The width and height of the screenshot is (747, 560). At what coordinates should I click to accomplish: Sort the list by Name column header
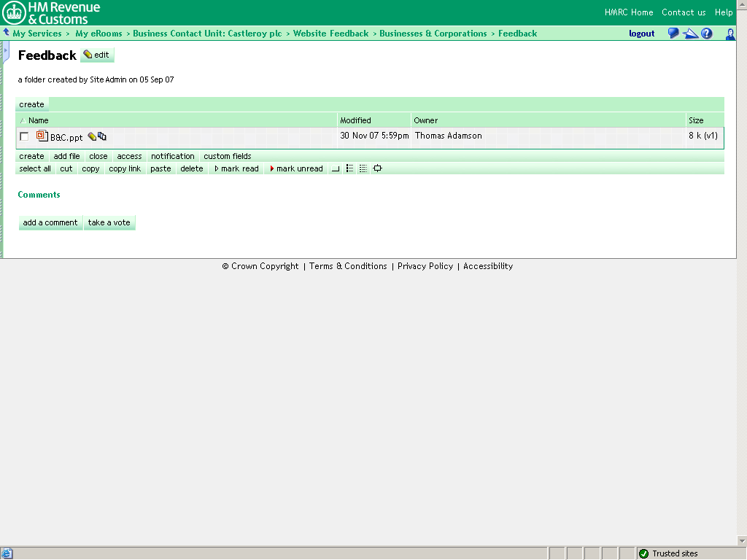point(38,120)
